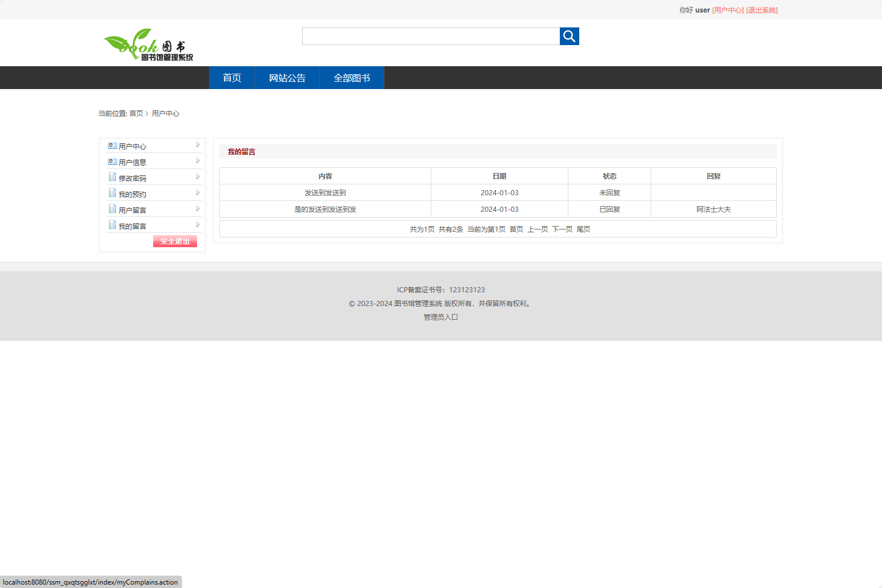Select 用户留言 in the sidebar menu

(133, 211)
